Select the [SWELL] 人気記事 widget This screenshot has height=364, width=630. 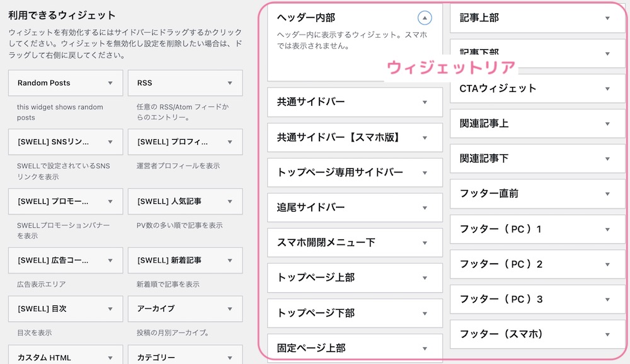click(x=185, y=202)
